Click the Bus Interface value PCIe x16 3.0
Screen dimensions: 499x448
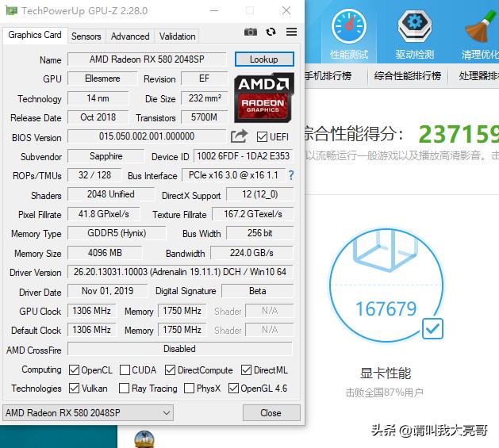233,175
